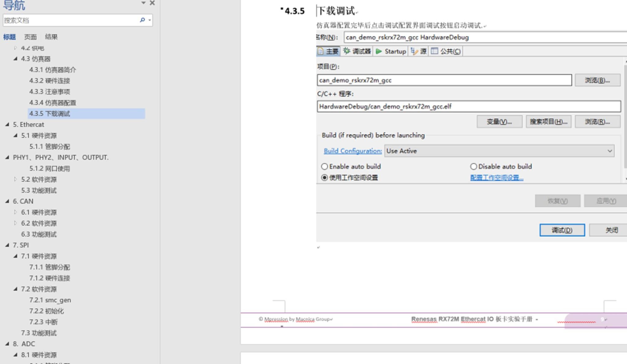Image resolution: width=627 pixels, height=364 pixels.
Task: Switch to the 页面 pages tab
Action: [30, 37]
